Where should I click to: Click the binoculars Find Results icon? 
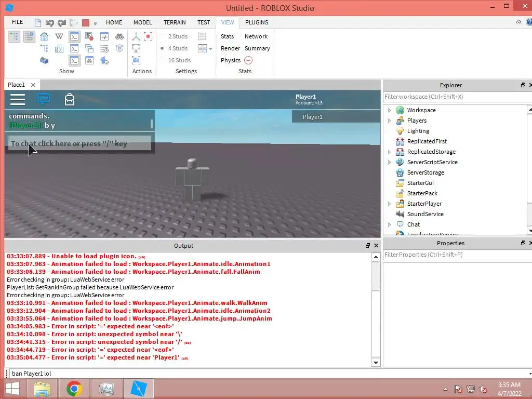119,36
